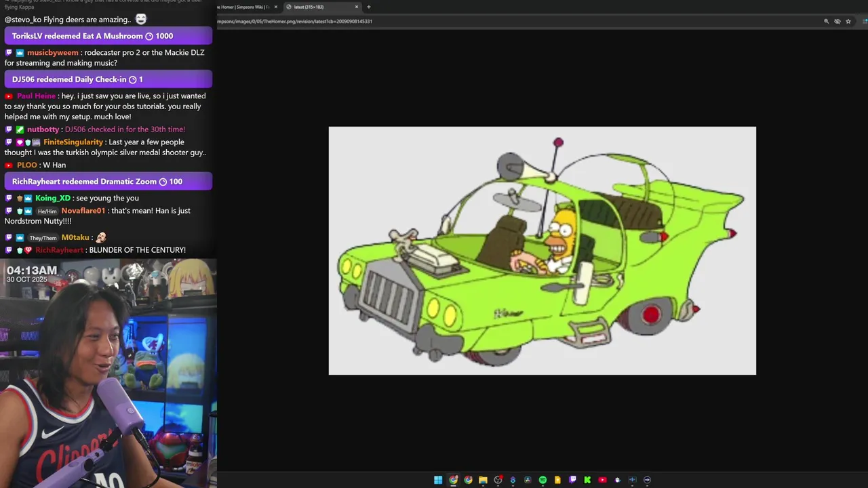Screen dimensions: 868x488
Task: Click username 'FiniteSingularity' in chat
Action: click(73, 142)
